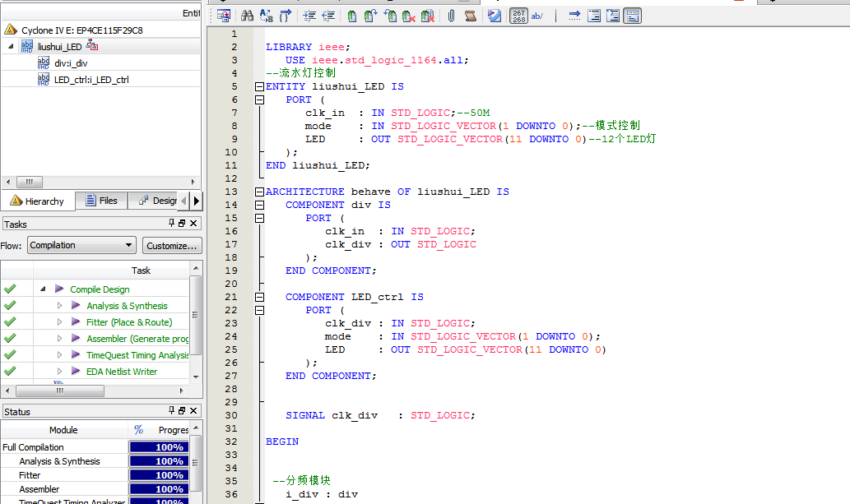This screenshot has width=850, height=504.
Task: Click the analyze current file icon
Action: click(x=495, y=16)
